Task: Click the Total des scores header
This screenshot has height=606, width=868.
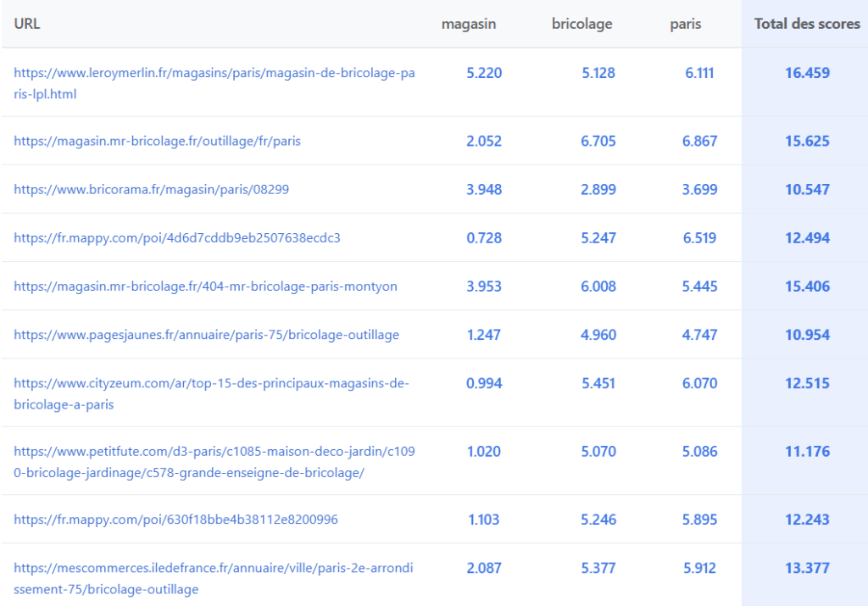Action: (x=807, y=24)
